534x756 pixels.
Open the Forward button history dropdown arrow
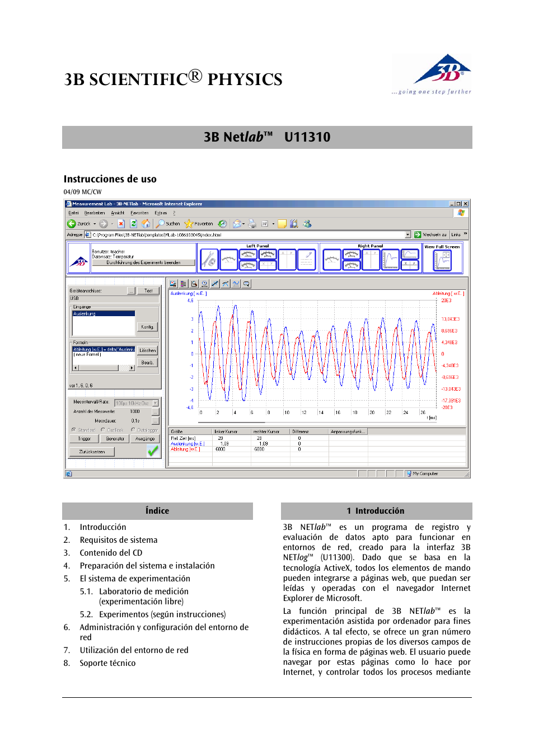pyautogui.click(x=112, y=224)
